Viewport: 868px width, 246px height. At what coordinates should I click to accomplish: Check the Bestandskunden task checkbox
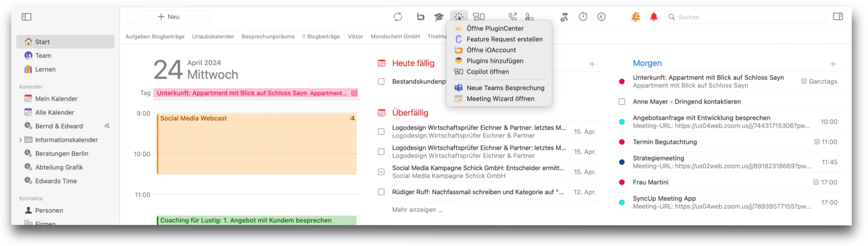pos(381,82)
